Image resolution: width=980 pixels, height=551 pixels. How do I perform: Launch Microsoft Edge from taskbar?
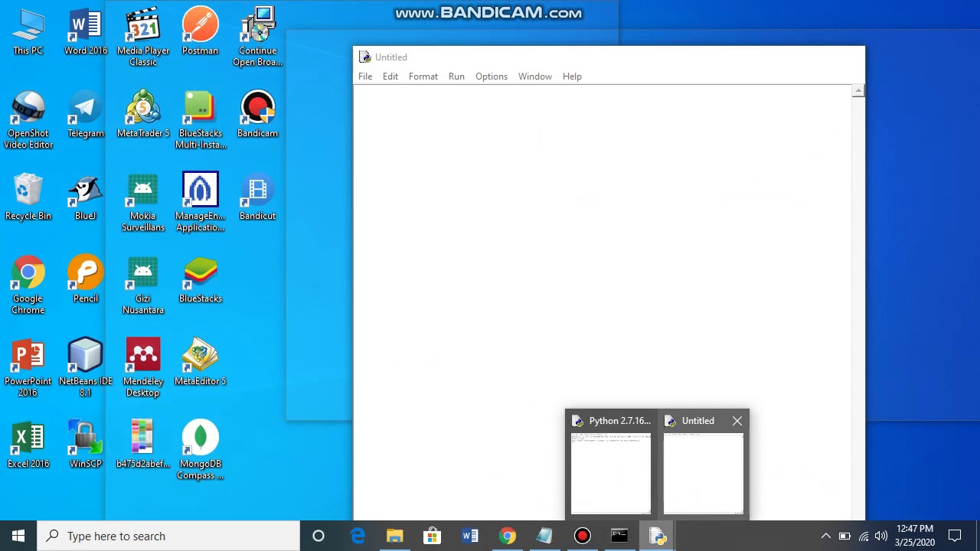(358, 536)
